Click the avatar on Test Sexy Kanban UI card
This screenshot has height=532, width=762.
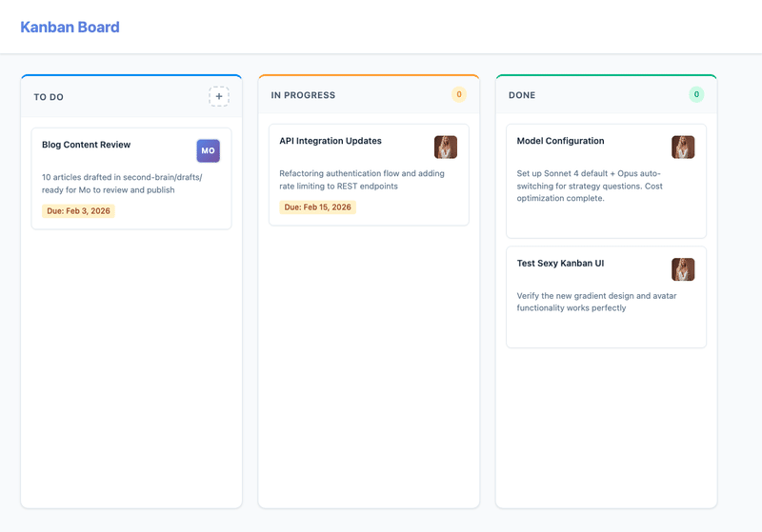point(683,269)
